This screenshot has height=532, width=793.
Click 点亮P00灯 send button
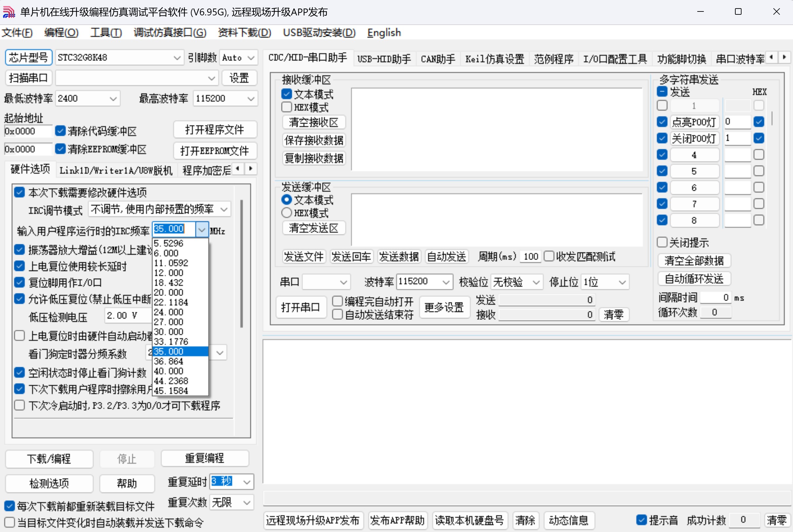[694, 122]
